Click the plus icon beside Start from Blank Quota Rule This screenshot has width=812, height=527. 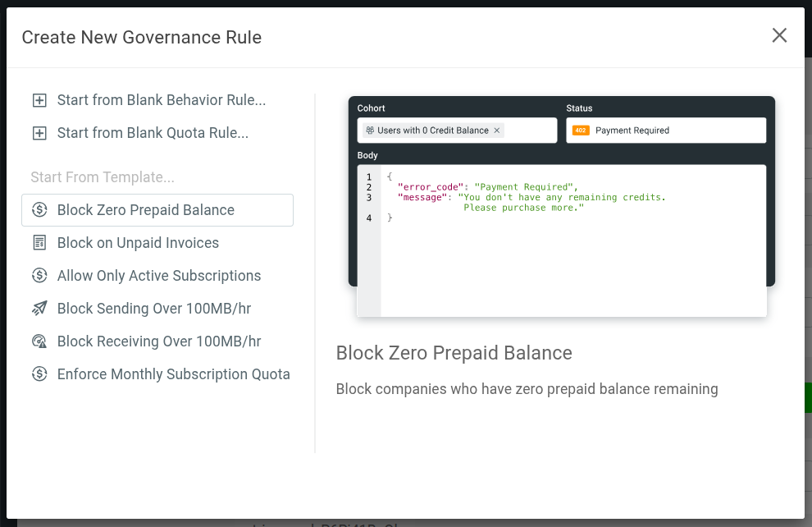point(39,132)
